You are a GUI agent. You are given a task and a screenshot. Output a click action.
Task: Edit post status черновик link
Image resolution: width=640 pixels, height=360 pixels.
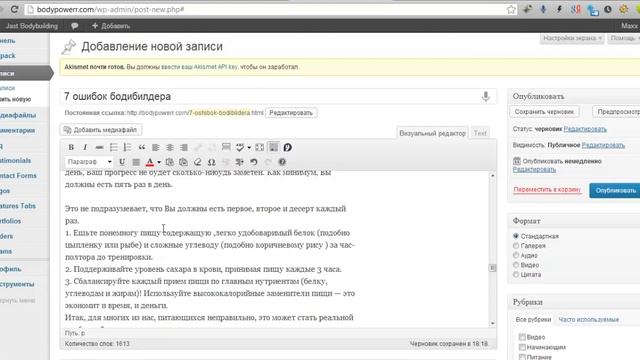tap(585, 129)
